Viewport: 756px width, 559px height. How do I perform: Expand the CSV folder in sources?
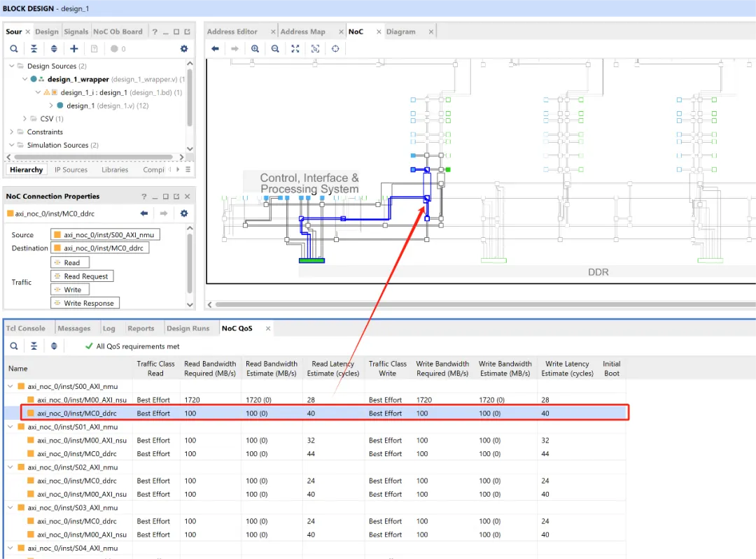pos(25,119)
